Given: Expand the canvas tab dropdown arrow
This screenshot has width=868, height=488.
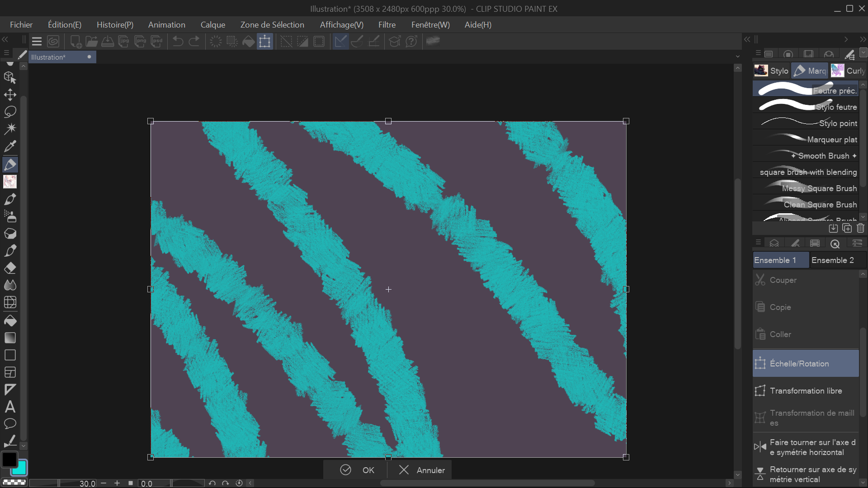Looking at the screenshot, I should coord(737,56).
